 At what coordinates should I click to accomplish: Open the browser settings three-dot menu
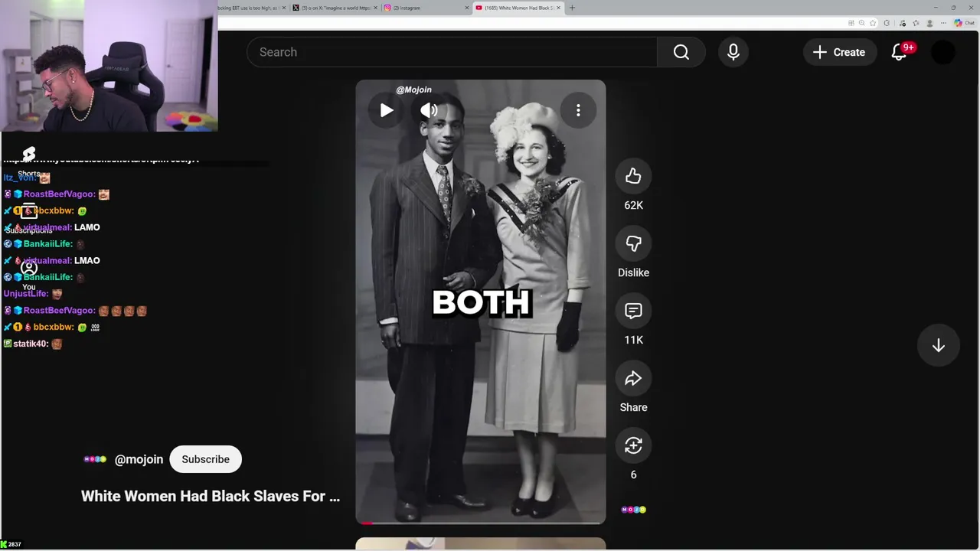coord(943,23)
